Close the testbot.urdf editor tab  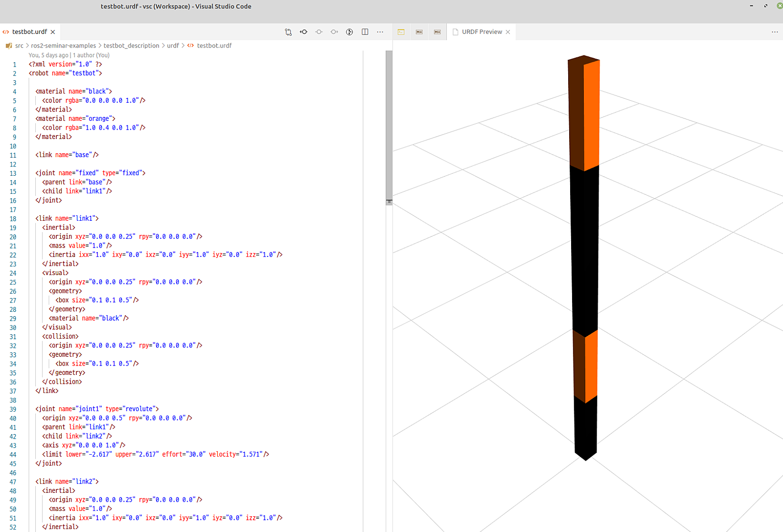point(53,32)
